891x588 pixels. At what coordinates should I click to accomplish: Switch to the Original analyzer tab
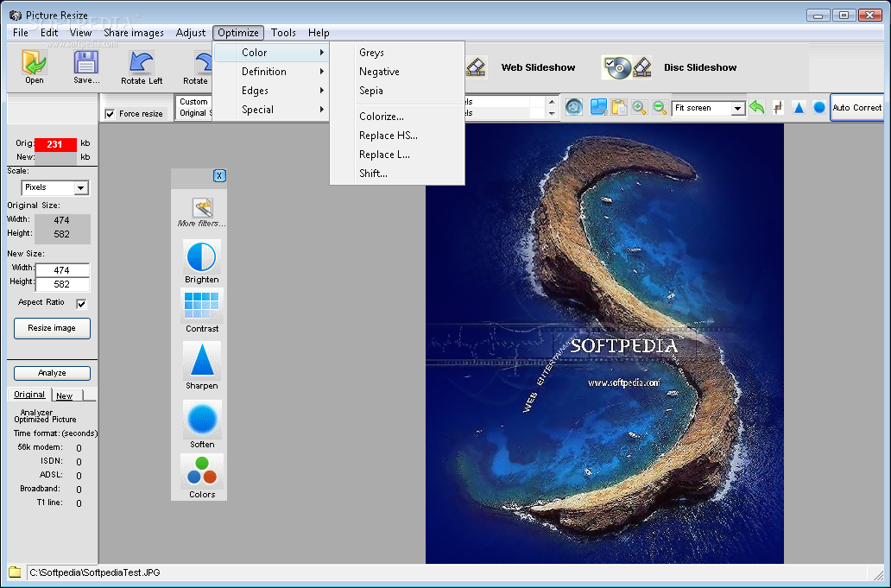tap(29, 395)
